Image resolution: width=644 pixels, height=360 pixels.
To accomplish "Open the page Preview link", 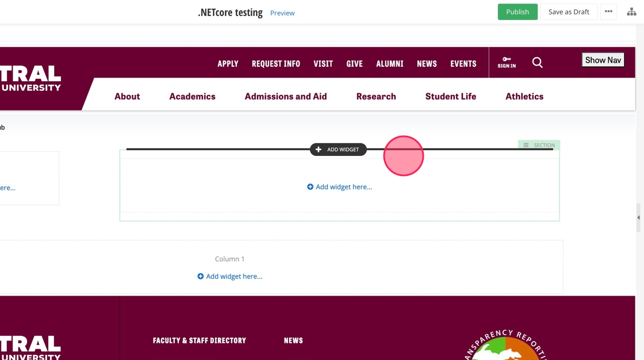I will [282, 13].
